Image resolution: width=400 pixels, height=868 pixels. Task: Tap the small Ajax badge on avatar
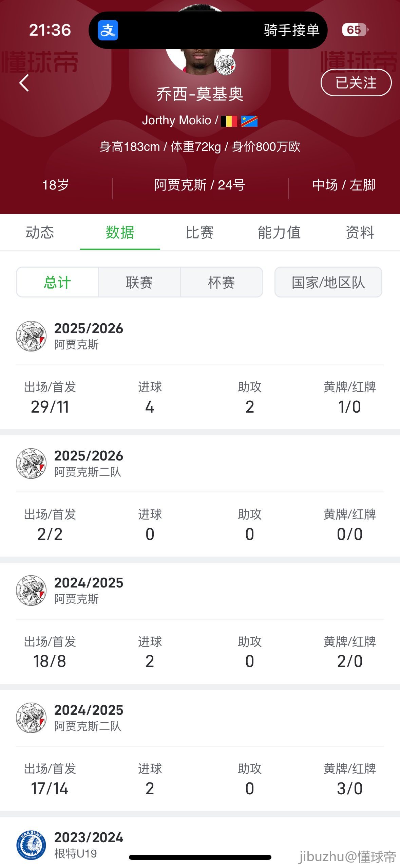[x=225, y=65]
